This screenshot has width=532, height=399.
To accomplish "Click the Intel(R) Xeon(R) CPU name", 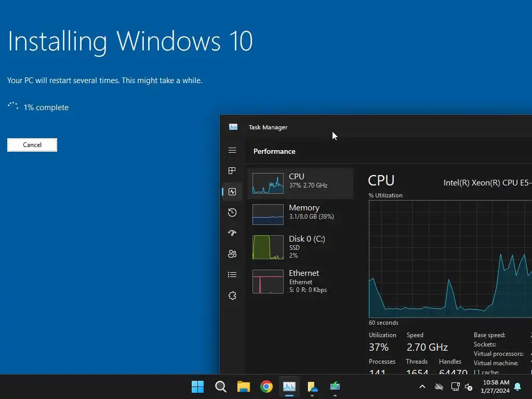I will click(487, 183).
